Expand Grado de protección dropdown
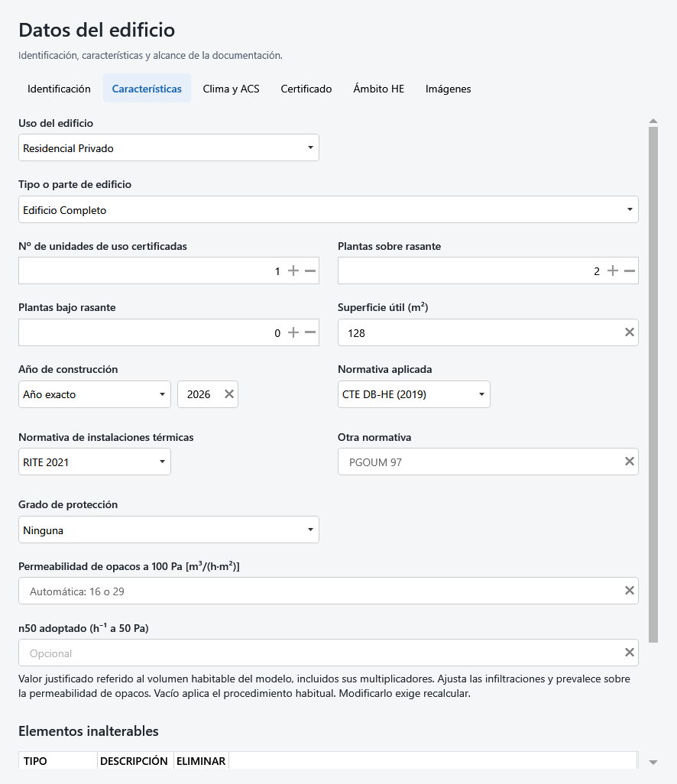The width and height of the screenshot is (677, 784). point(169,530)
